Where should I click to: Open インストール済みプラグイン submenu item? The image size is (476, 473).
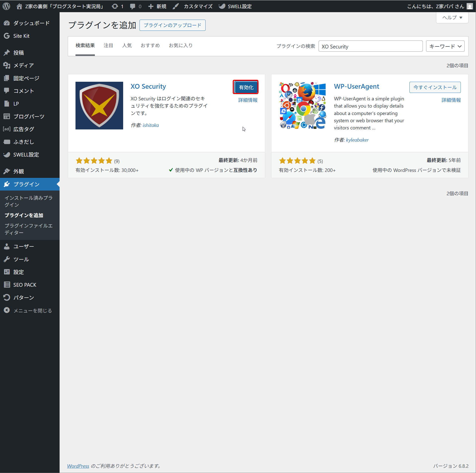(29, 201)
